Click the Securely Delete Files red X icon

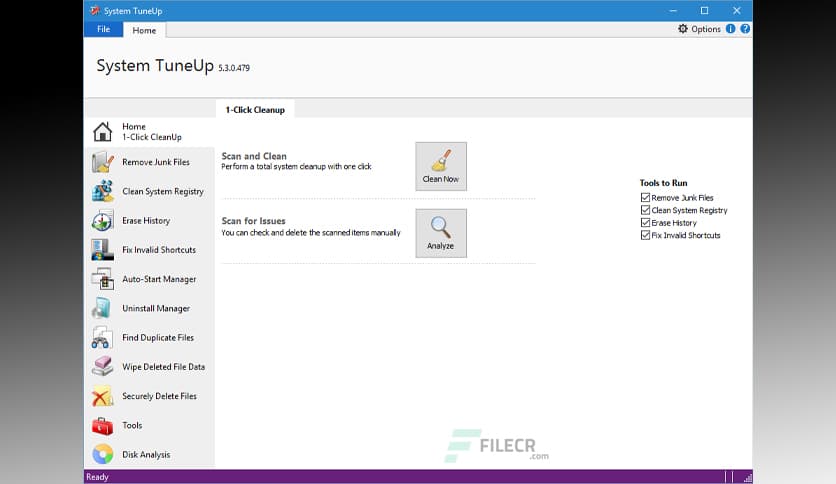[x=102, y=396]
